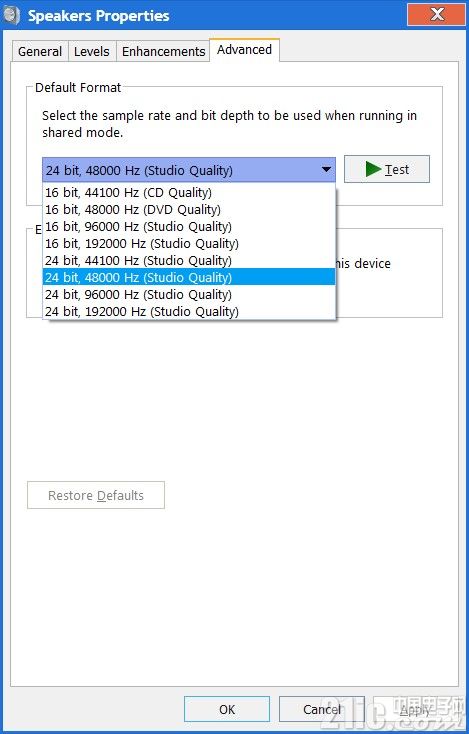The image size is (469, 734).
Task: Switch to the General tab
Action: coord(40,51)
